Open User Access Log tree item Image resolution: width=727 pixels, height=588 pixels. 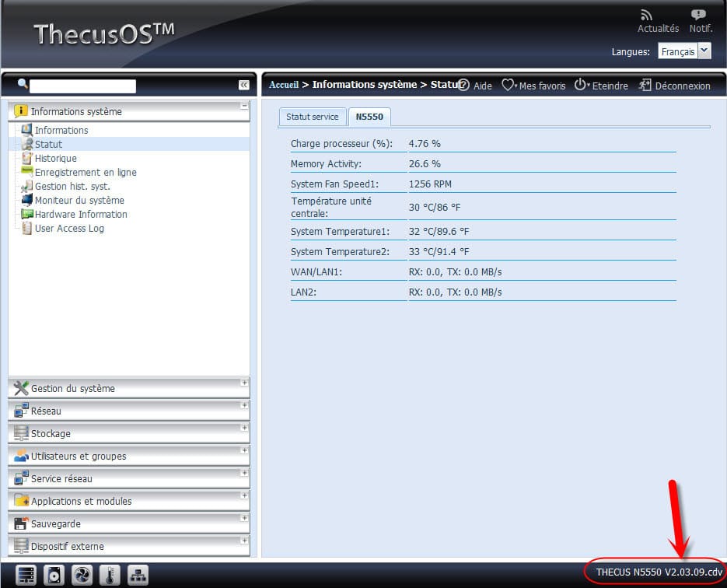69,228
